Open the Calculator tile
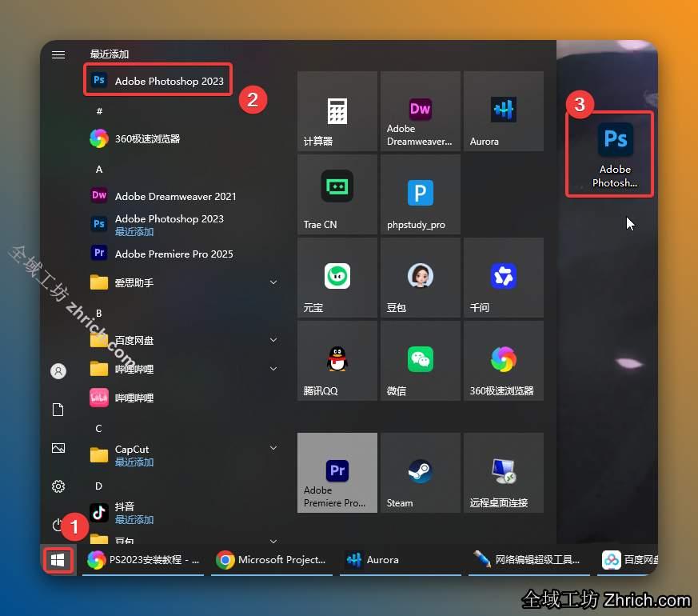This screenshot has width=698, height=616. point(337,111)
